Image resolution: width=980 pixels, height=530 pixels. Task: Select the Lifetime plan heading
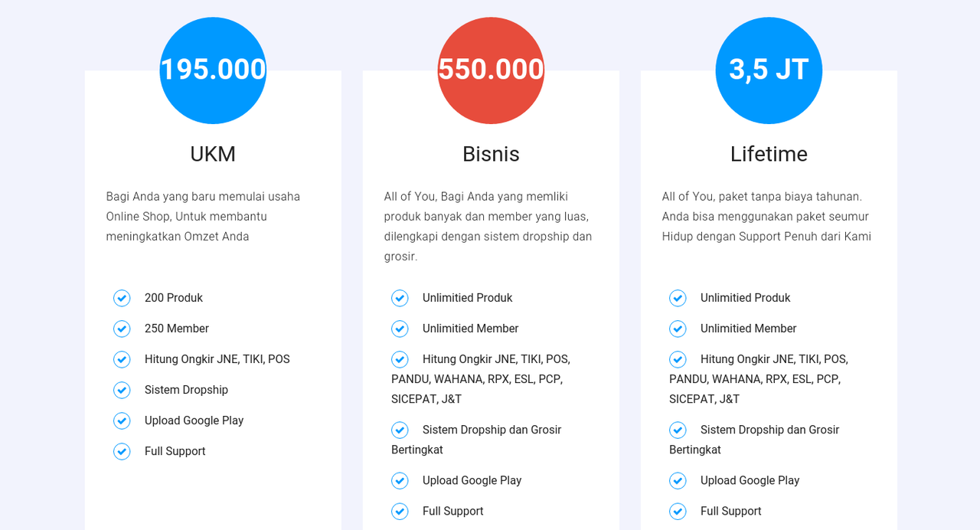(x=769, y=154)
